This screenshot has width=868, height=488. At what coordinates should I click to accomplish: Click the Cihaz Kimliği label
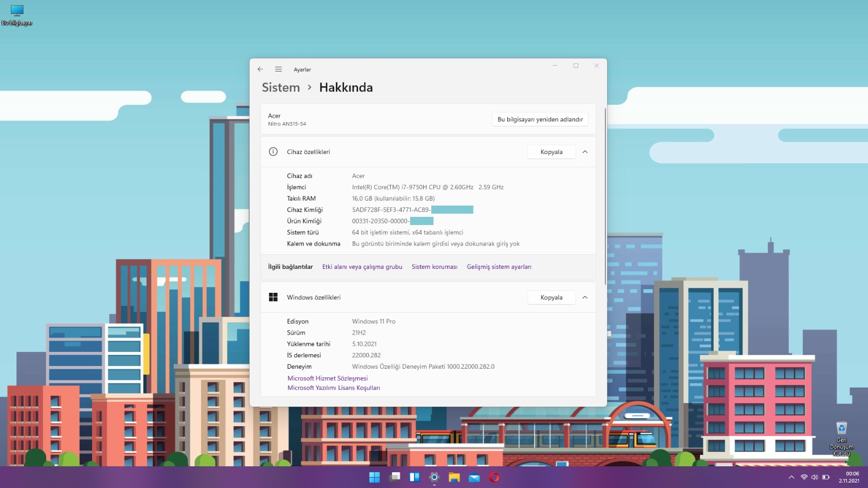305,210
